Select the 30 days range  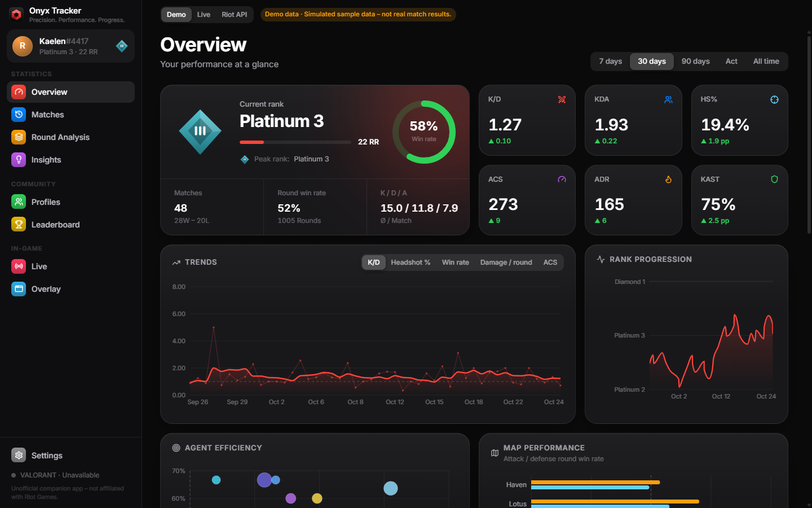[x=652, y=62]
